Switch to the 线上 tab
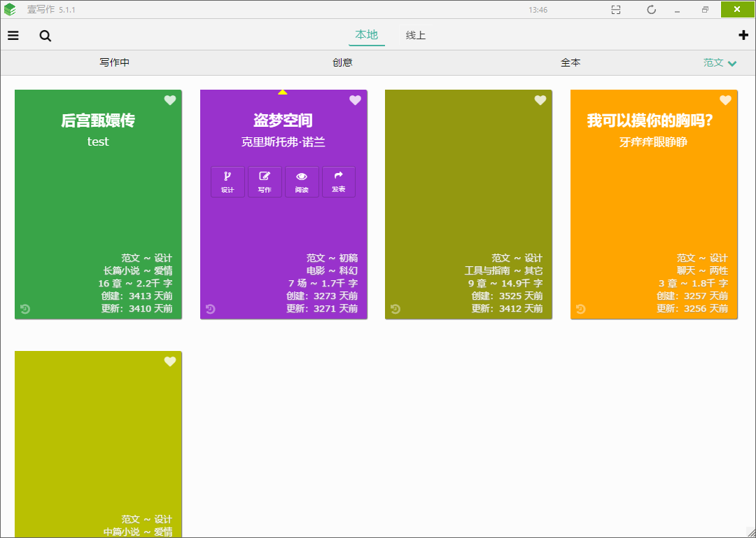The width and height of the screenshot is (756, 538). click(416, 35)
